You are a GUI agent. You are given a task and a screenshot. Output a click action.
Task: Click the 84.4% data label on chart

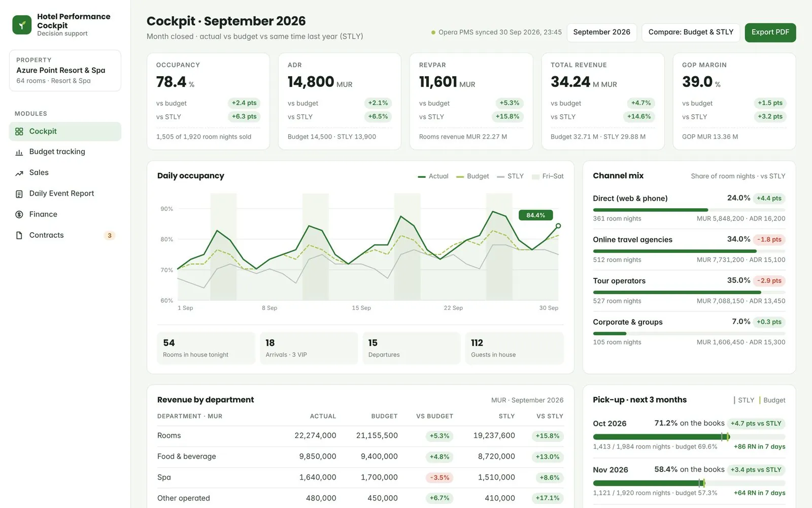click(535, 215)
